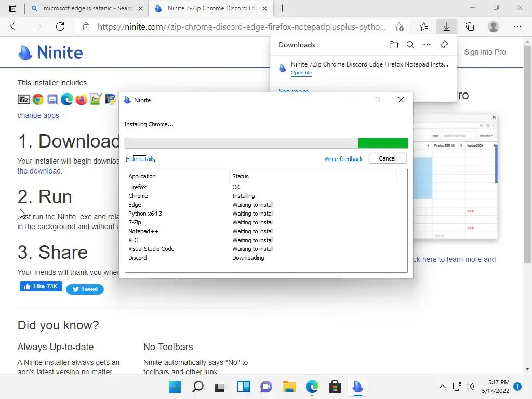Open the notification badge in tray

coord(517,386)
